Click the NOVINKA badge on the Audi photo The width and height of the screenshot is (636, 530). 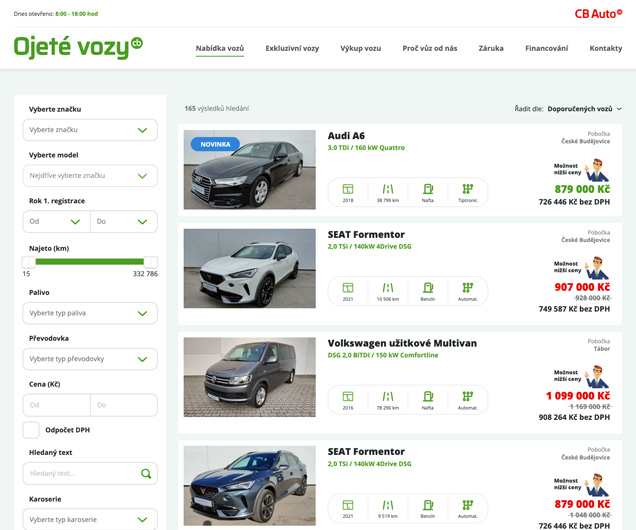pos(215,144)
